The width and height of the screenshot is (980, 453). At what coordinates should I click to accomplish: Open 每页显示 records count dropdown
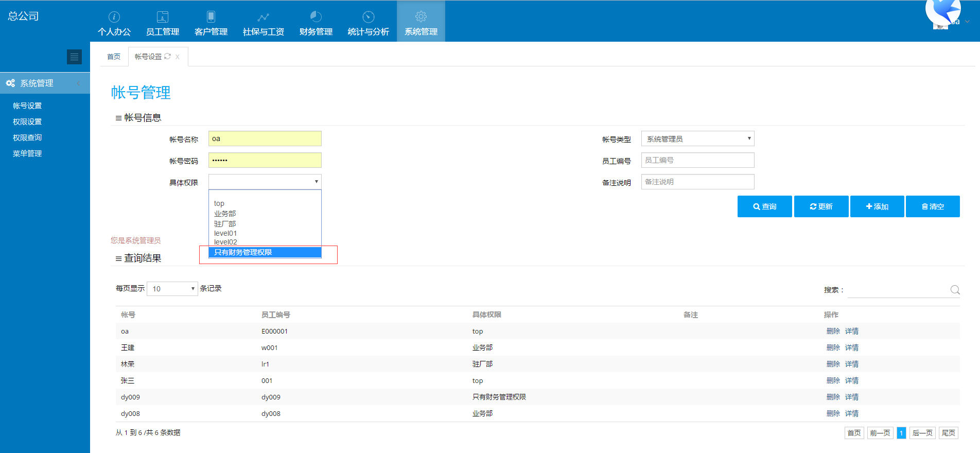[x=172, y=289]
